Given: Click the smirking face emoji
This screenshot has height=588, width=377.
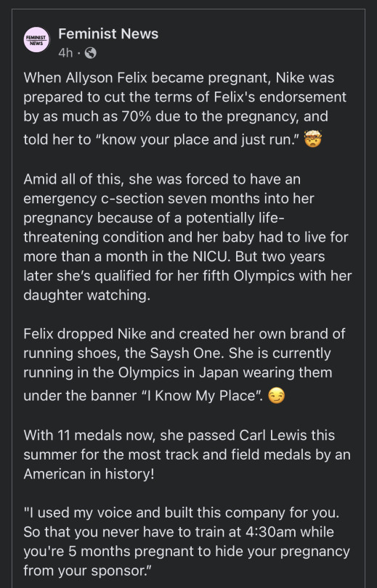Looking at the screenshot, I should click(x=276, y=396).
